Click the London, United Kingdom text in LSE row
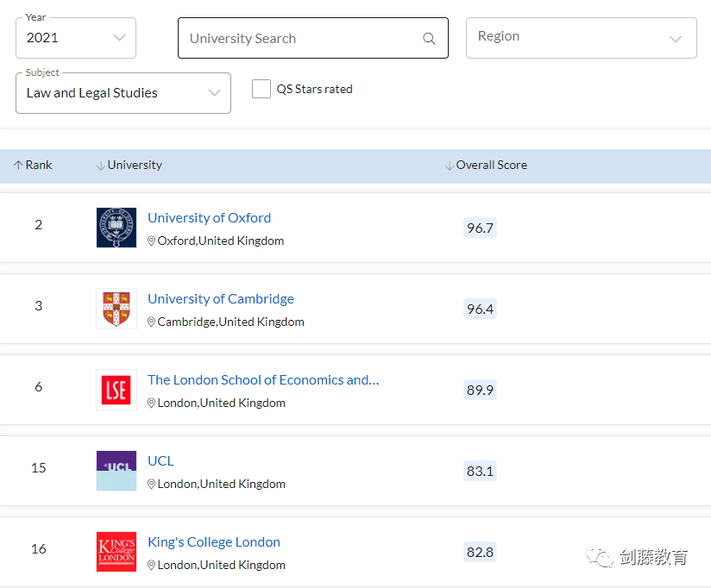 click(x=221, y=403)
